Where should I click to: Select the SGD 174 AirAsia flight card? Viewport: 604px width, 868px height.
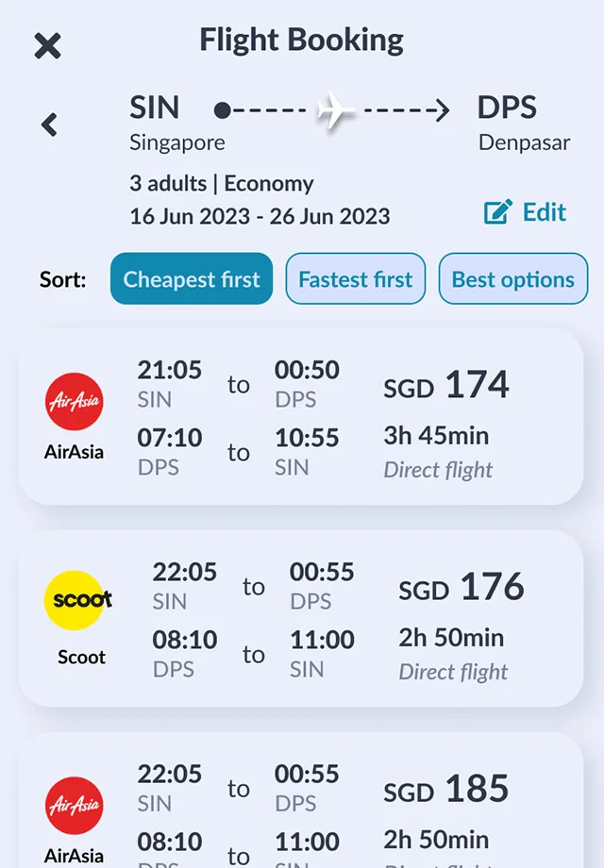pyautogui.click(x=302, y=415)
